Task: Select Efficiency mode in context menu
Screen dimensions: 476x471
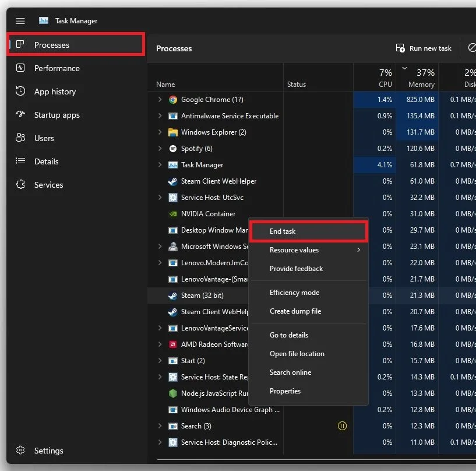Action: tap(308, 293)
